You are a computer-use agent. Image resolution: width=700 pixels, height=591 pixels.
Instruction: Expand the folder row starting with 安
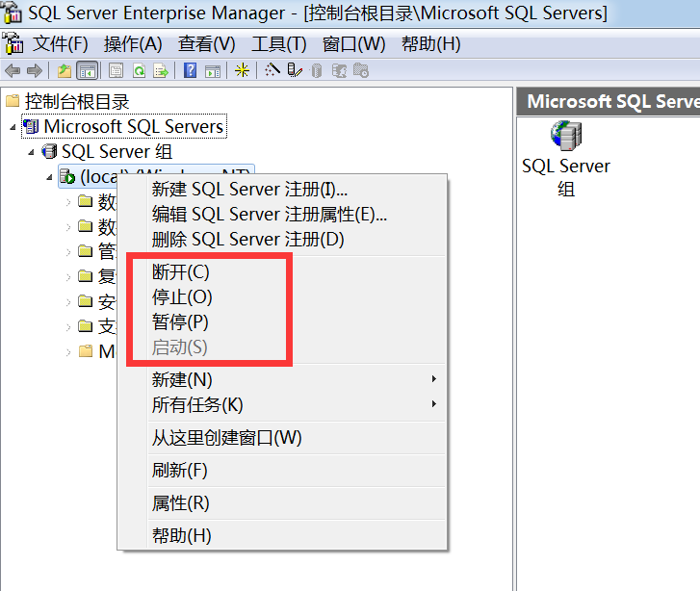pyautogui.click(x=68, y=302)
